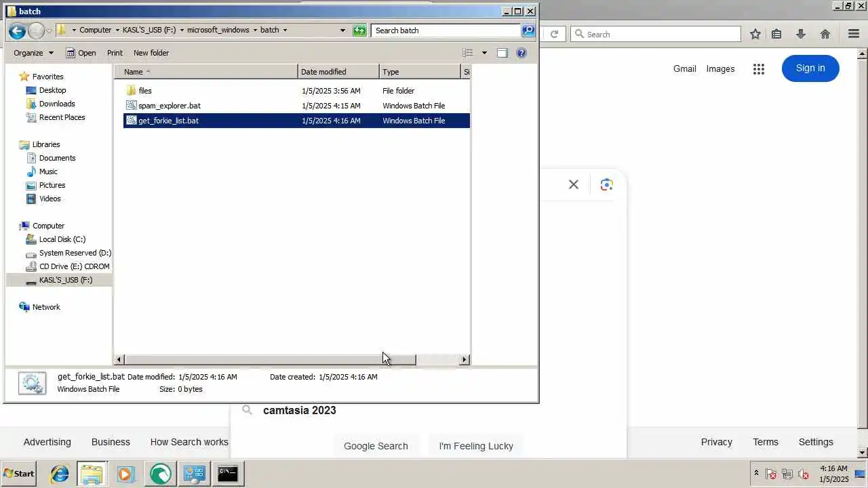Sort by Date modified column
The image size is (868, 488).
tap(338, 72)
